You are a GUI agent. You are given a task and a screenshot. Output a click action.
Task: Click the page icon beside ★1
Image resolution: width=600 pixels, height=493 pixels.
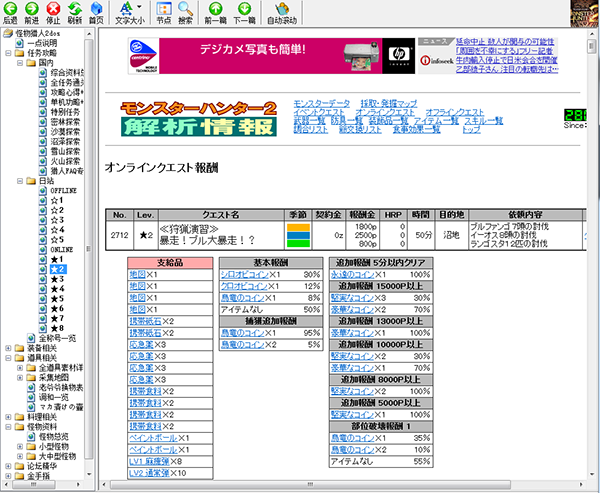point(42,260)
